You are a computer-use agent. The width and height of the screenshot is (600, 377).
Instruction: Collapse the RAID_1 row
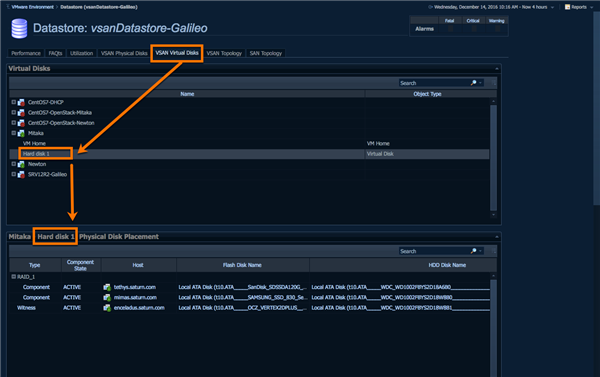[x=13, y=276]
